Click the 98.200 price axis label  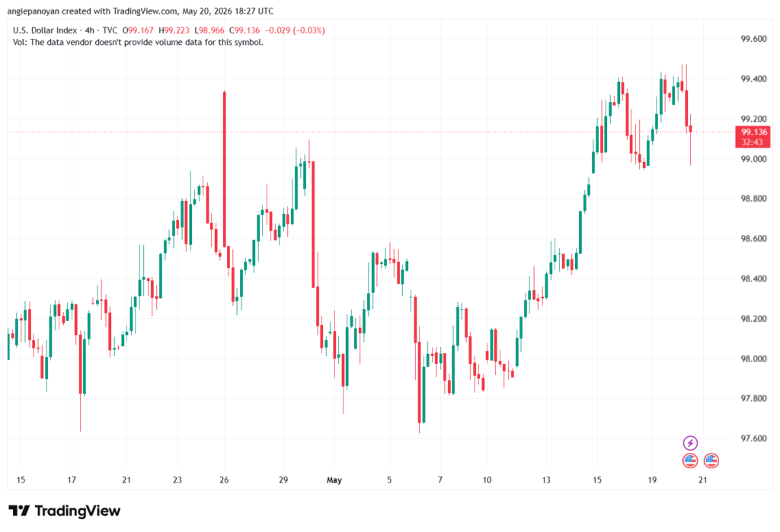click(x=753, y=319)
